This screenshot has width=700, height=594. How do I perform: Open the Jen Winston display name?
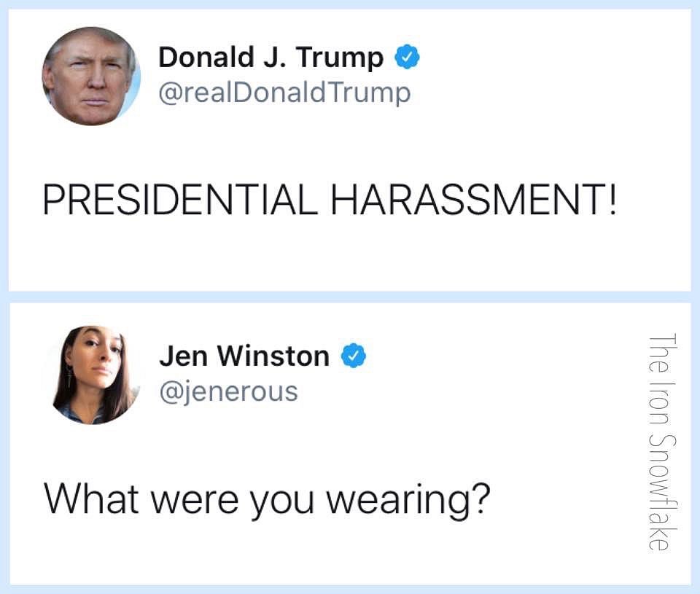[244, 356]
